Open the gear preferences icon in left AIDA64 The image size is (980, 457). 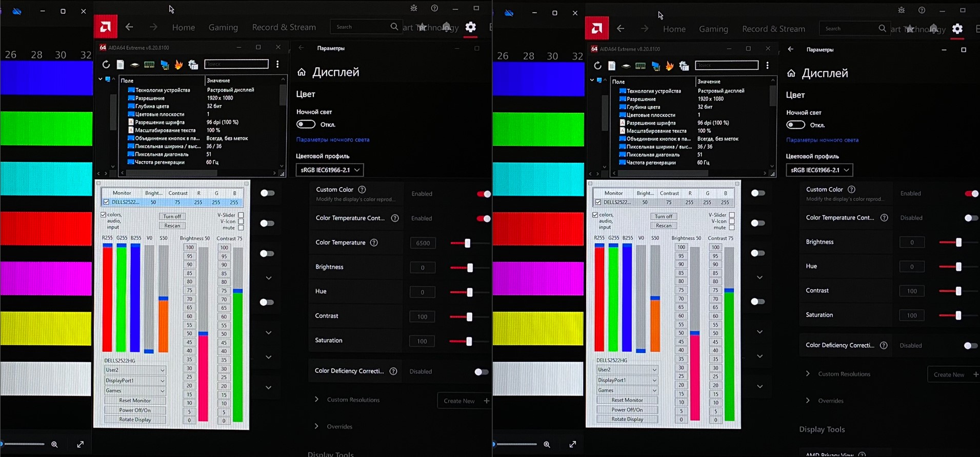click(193, 65)
